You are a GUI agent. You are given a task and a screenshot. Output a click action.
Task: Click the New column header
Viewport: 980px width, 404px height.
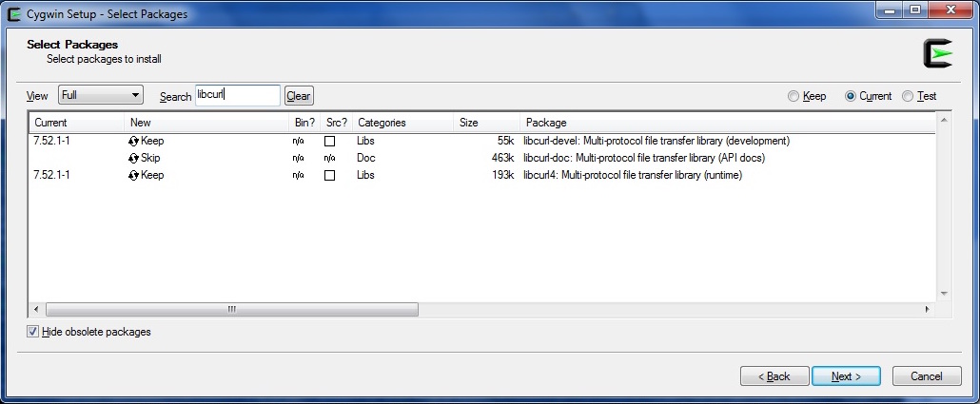click(x=206, y=123)
